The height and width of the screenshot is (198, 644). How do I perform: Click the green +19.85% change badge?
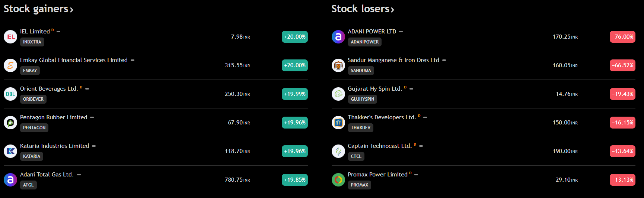coord(295,180)
